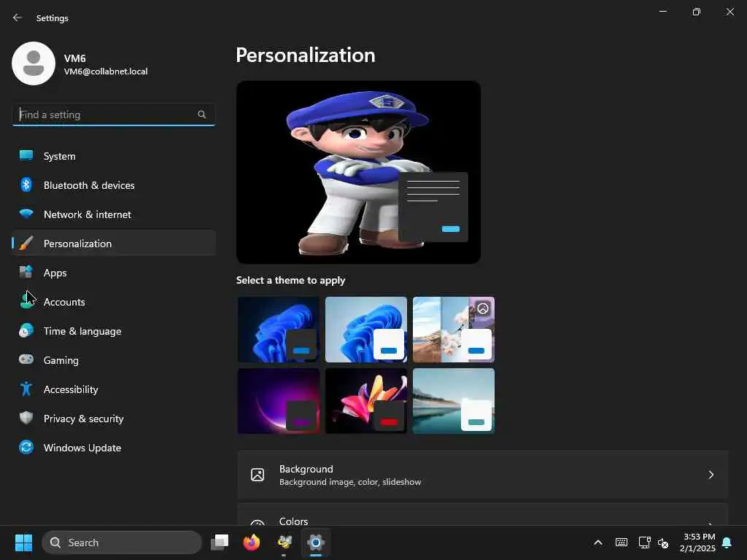Launch Firefox from the taskbar
Viewport: 747px width, 560px height.
tap(252, 542)
